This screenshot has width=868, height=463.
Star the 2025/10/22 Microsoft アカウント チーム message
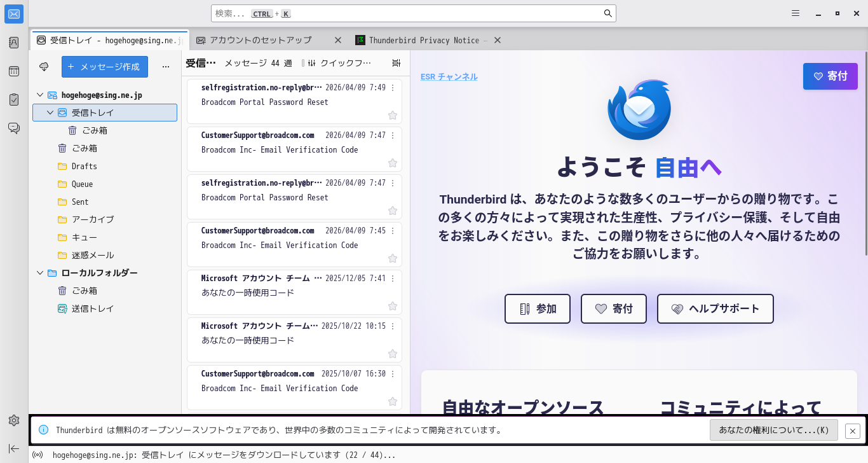[x=393, y=354]
